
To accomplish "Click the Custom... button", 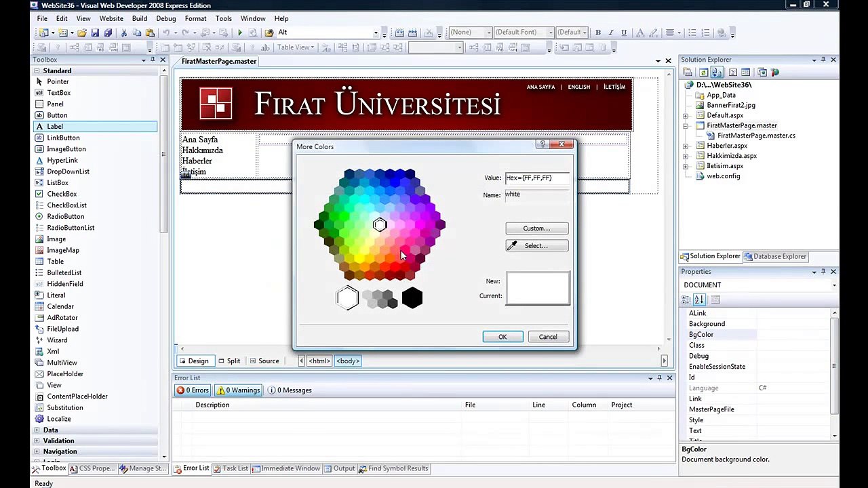I will 536,228.
